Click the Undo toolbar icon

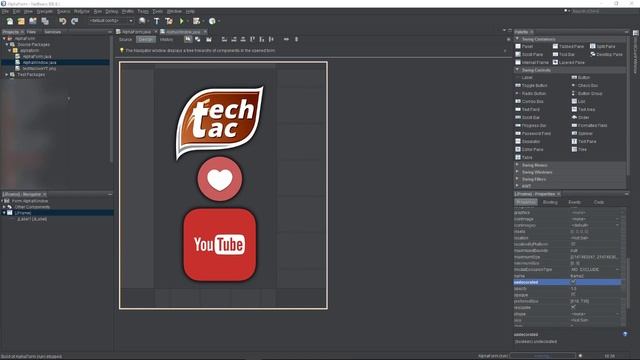[x=62, y=21]
